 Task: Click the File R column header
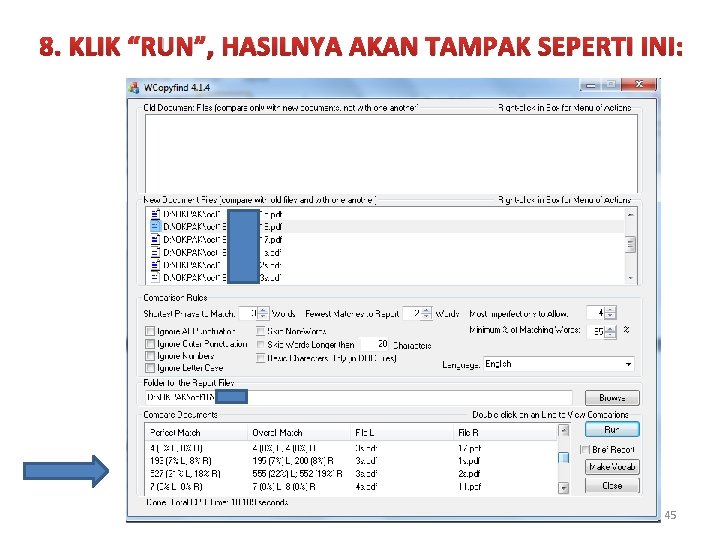[x=505, y=433]
